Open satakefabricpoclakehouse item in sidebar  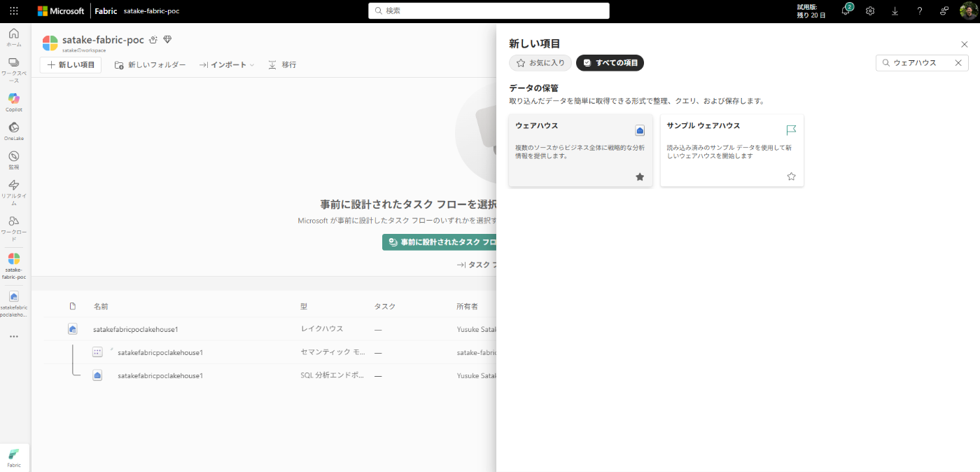pos(14,304)
